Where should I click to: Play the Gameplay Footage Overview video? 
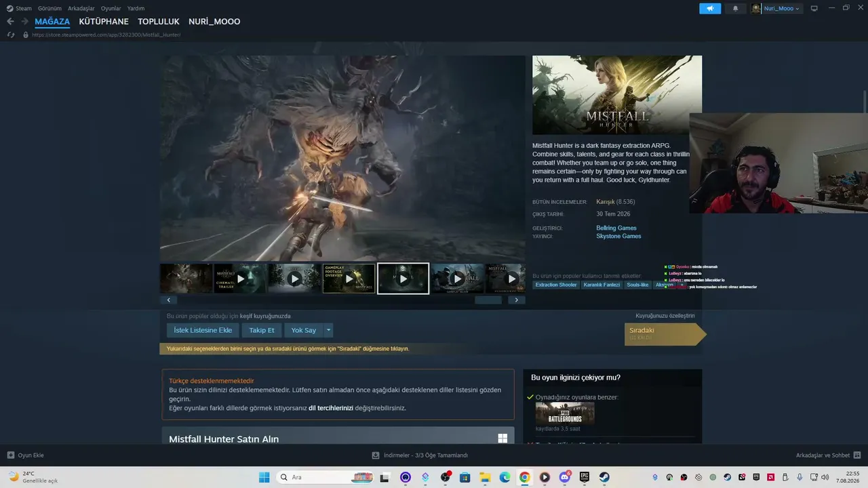(349, 279)
